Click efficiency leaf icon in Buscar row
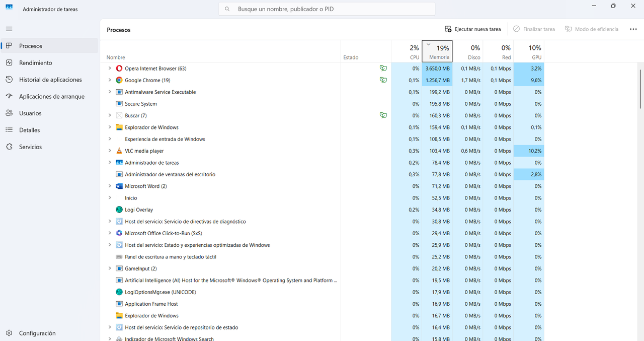This screenshot has height=341, width=644. [x=383, y=115]
